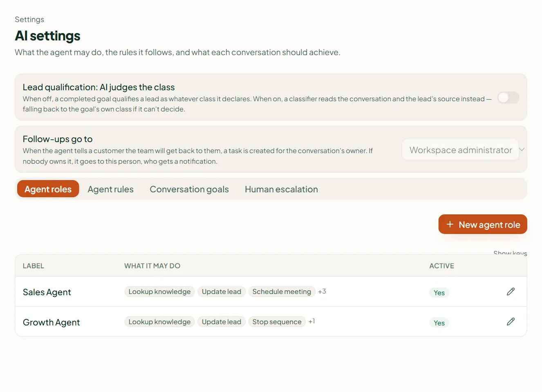Viewport: 542px width, 392px height.
Task: Open the Conversation goals tab
Action: (x=189, y=189)
